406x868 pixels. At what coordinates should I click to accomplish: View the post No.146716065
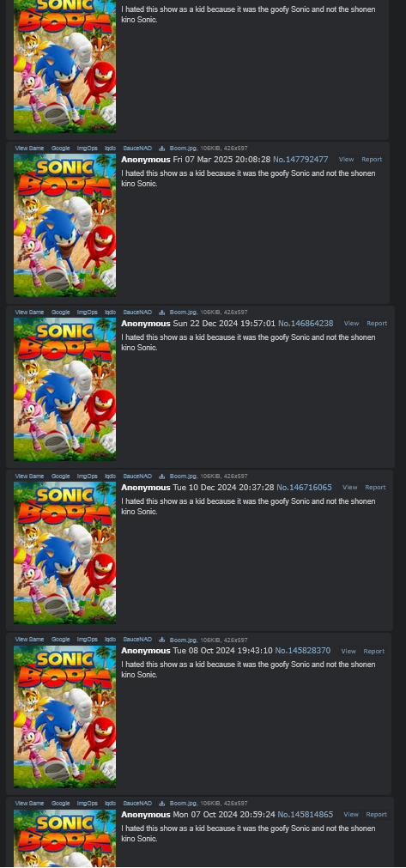click(x=349, y=487)
